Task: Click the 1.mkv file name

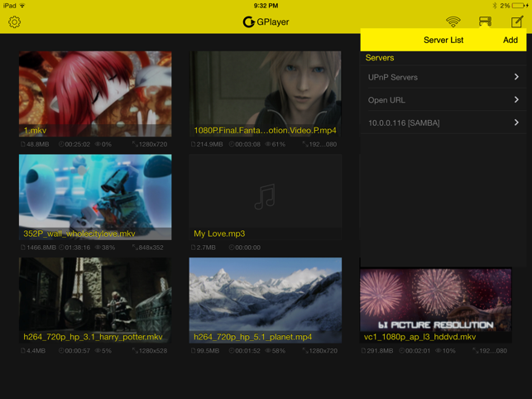Action: [35, 131]
